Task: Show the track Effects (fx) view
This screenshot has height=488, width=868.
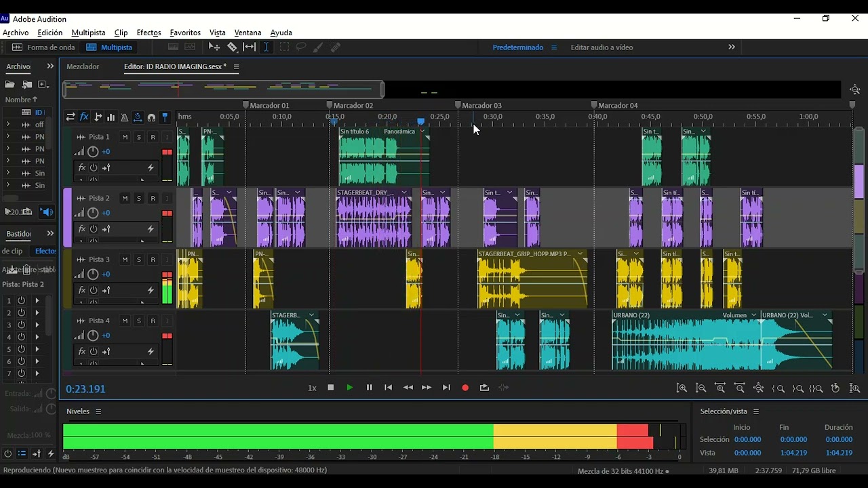Action: pyautogui.click(x=84, y=117)
